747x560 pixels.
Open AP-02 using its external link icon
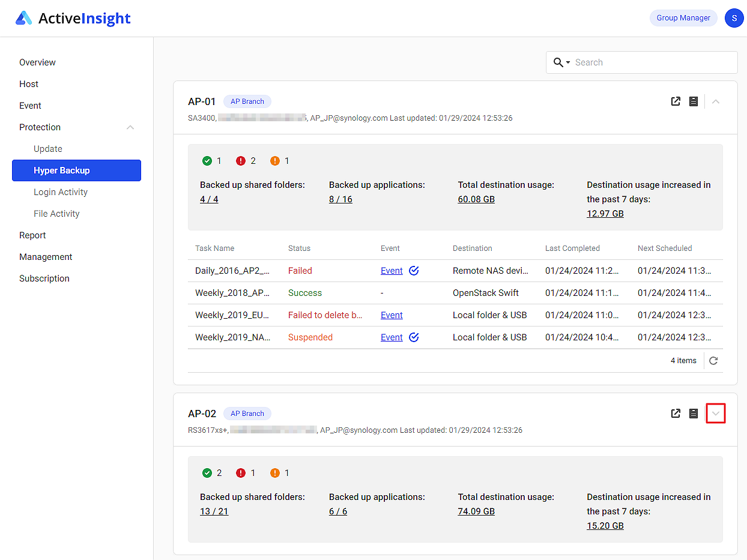pos(676,414)
